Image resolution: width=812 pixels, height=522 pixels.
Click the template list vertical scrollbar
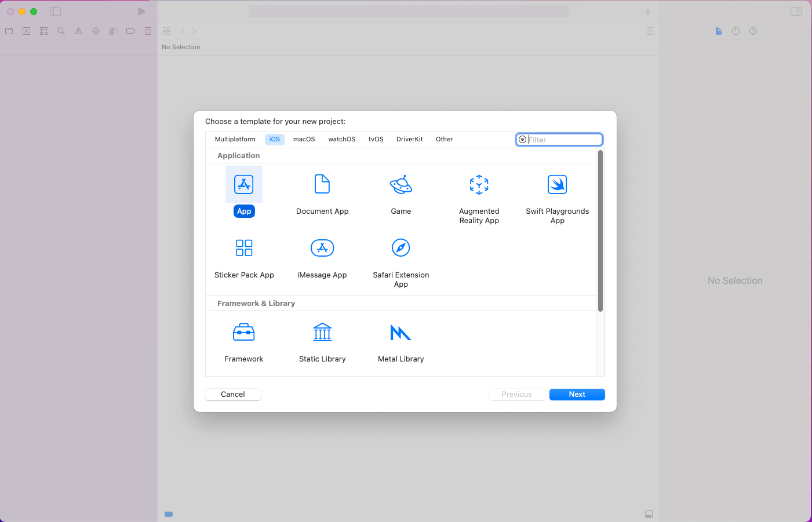coord(600,232)
